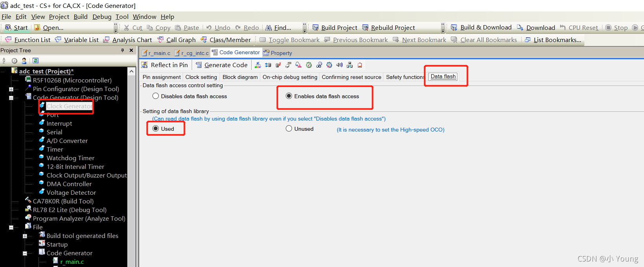Click Build & Download in the toolbar

coord(481,27)
